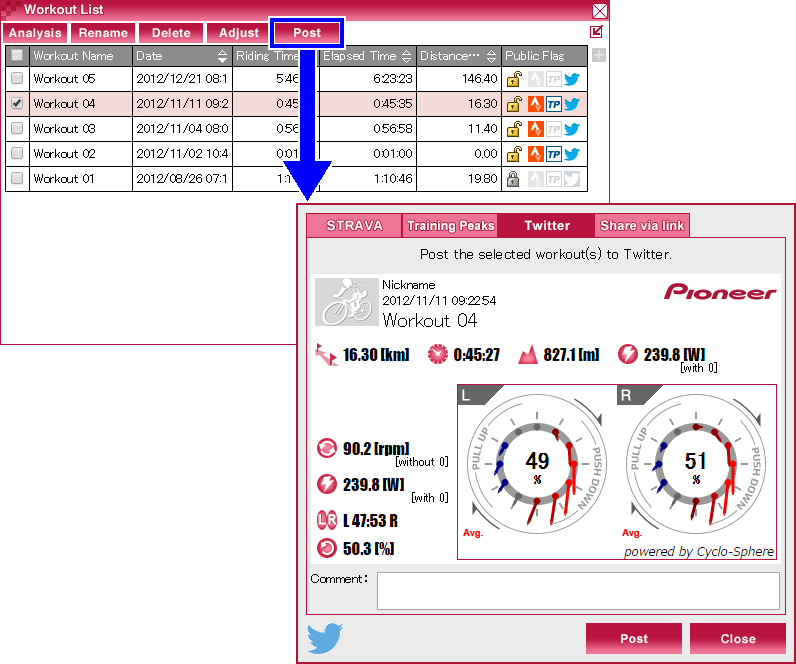
Task: Select the Workout 01 name cell
Action: coord(81,179)
